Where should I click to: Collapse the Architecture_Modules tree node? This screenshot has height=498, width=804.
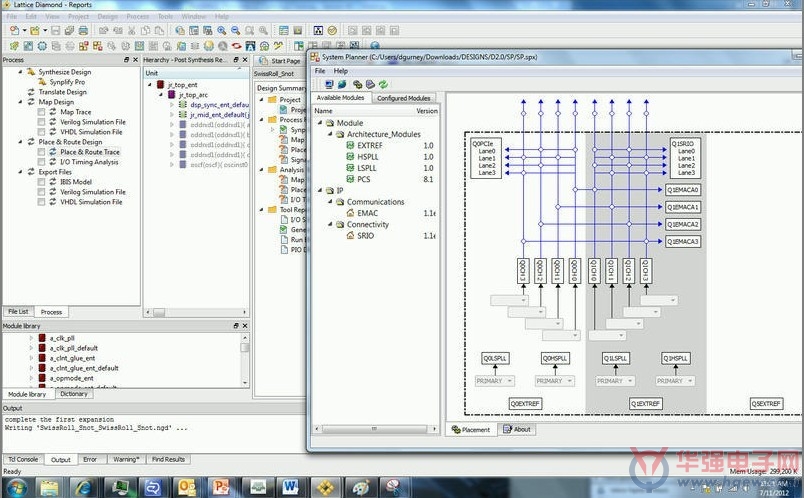(331, 134)
